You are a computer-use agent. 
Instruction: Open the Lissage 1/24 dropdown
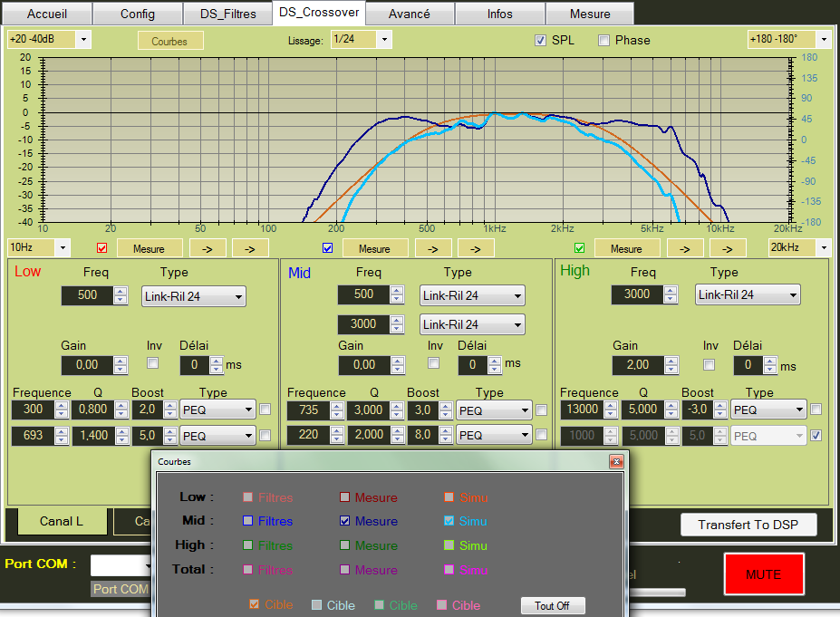click(384, 40)
